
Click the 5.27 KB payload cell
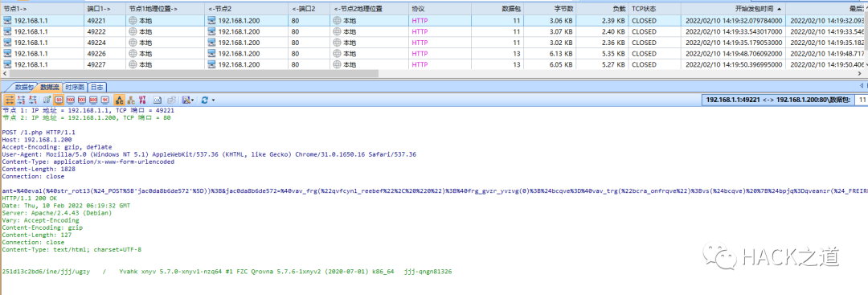coord(602,65)
